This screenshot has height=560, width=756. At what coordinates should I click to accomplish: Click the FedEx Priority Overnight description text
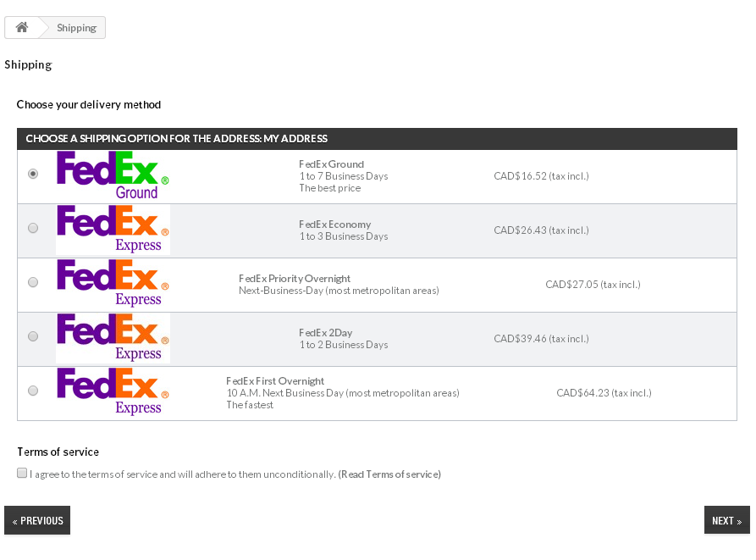(x=339, y=291)
